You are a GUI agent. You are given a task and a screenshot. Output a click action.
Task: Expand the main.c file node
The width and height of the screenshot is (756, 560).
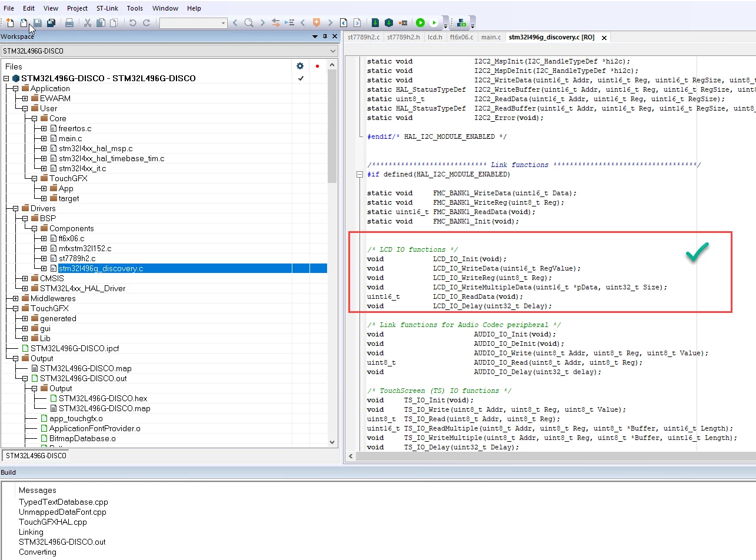[44, 139]
